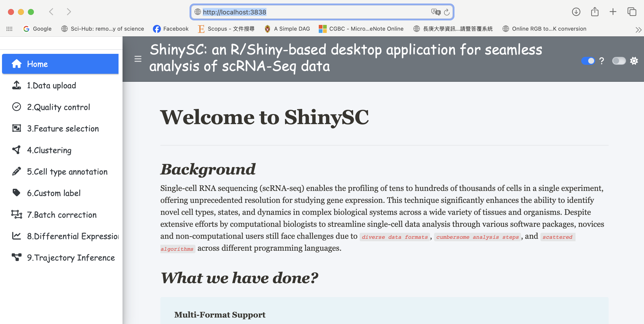The width and height of the screenshot is (644, 324).
Task: Open the Differential Expression menu item
Action: (72, 236)
